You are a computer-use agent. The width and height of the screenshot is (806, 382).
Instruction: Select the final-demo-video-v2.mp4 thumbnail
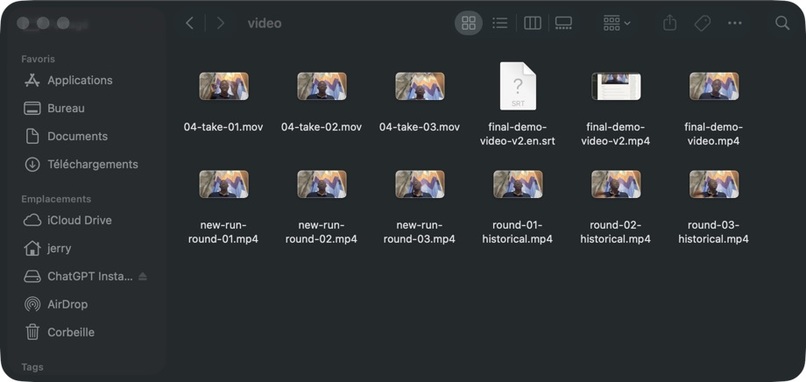click(x=616, y=86)
